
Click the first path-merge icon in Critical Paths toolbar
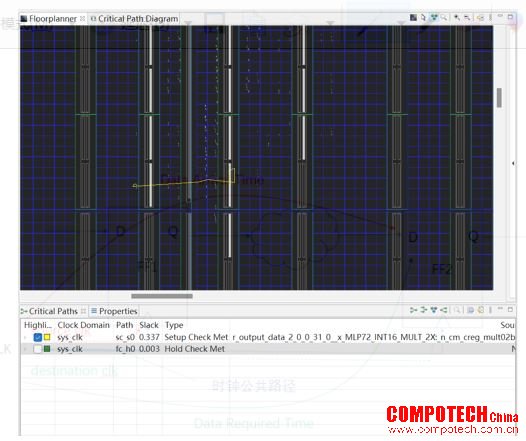[x=413, y=310]
